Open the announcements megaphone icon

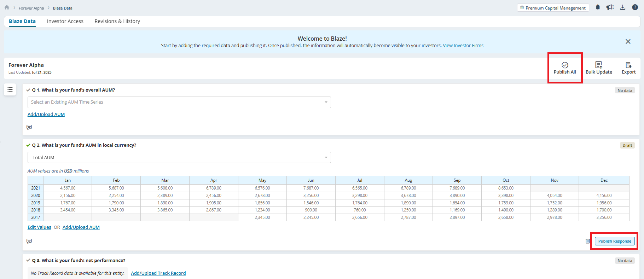pos(610,7)
